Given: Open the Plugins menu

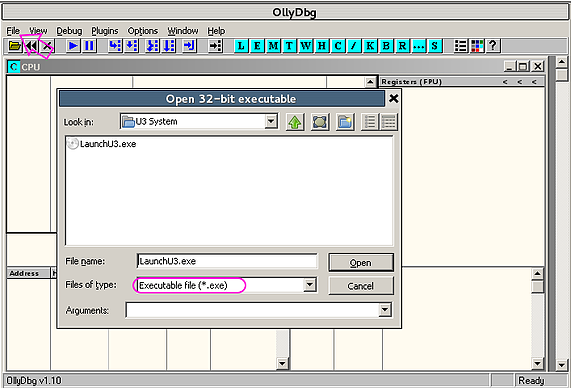Looking at the screenshot, I should 105,31.
